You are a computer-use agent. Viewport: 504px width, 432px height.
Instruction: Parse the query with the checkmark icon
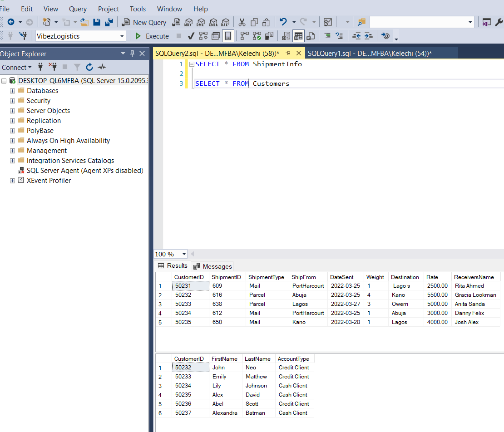click(191, 36)
